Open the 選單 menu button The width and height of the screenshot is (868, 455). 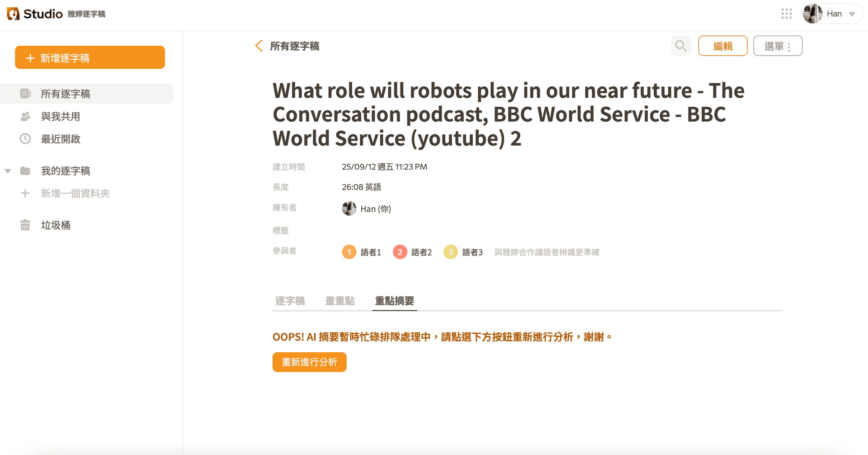[778, 46]
